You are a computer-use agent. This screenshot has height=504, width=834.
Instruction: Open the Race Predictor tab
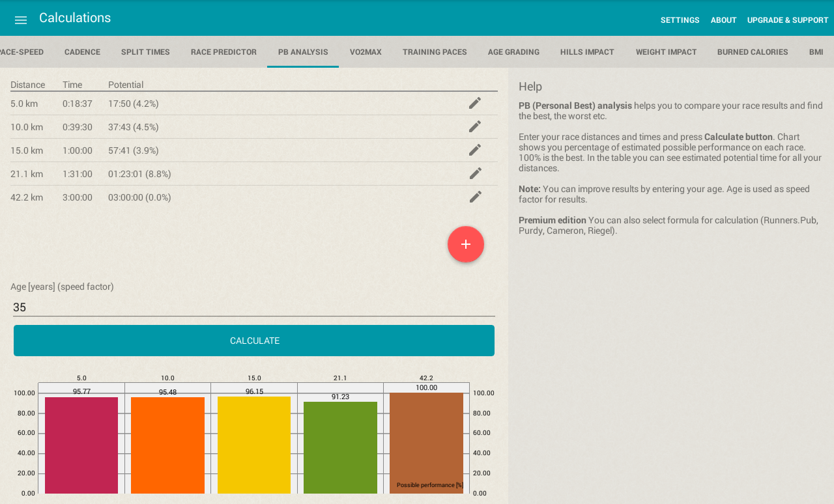223,52
